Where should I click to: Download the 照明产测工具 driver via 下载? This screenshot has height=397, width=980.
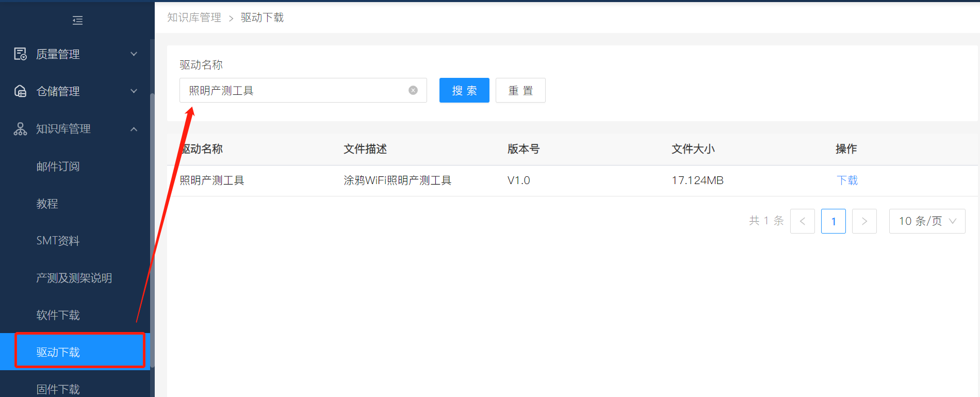point(847,180)
